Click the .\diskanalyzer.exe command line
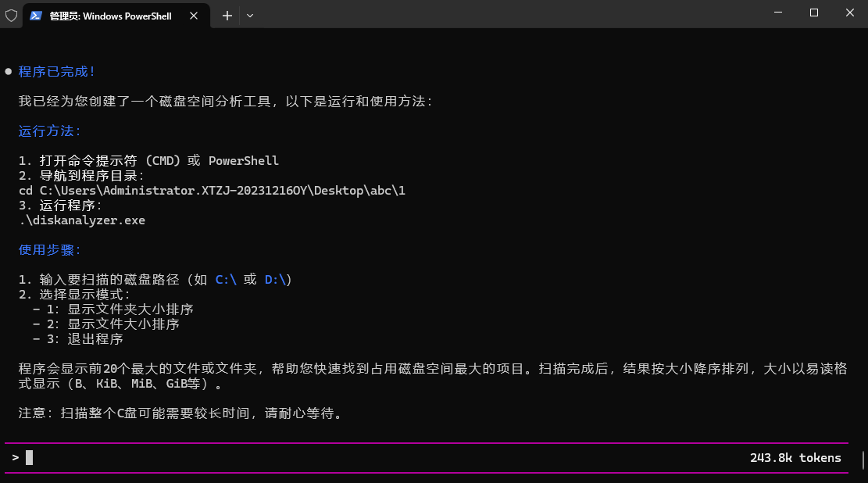868x483 pixels. tap(82, 220)
